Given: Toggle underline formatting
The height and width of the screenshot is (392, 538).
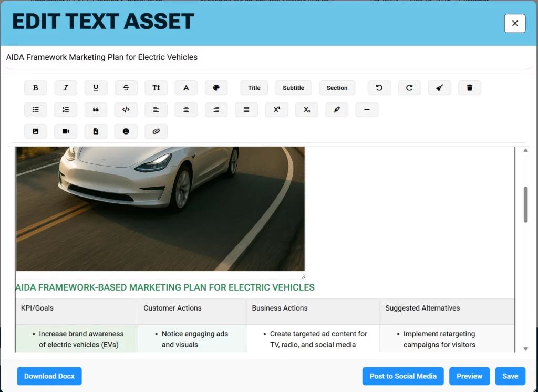Looking at the screenshot, I should pos(96,88).
